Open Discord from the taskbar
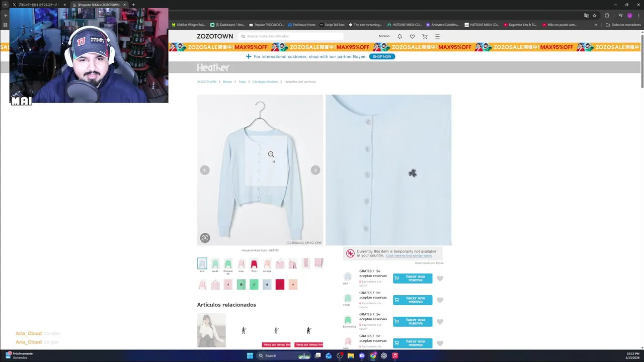Screen dimensions: 644x362 click(x=362, y=355)
